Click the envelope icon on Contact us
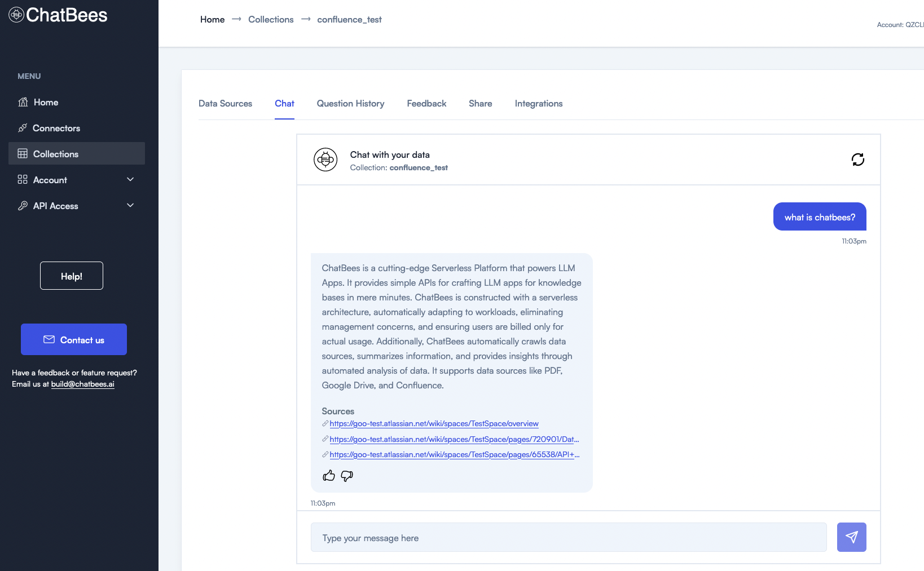Image resolution: width=924 pixels, height=571 pixels. point(49,339)
